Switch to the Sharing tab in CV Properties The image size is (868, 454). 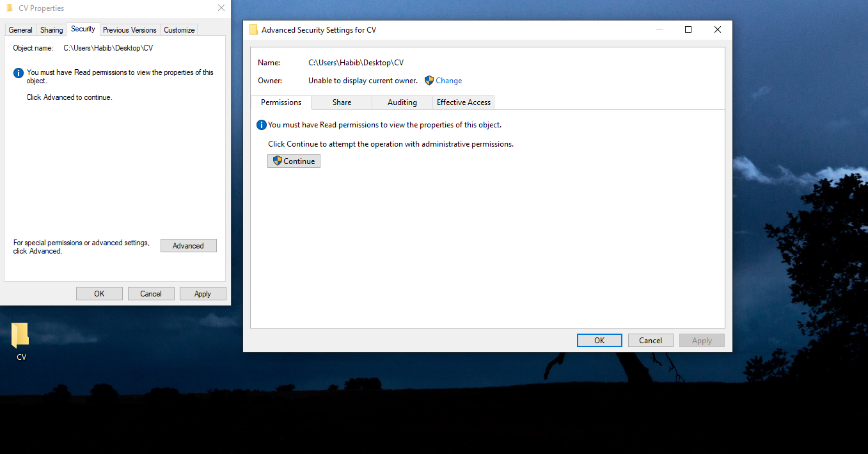[x=51, y=29]
